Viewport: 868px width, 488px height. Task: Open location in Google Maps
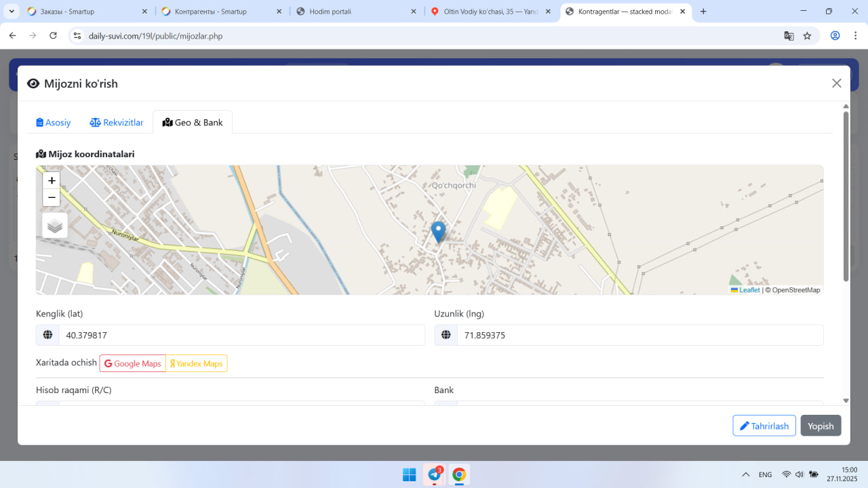pos(133,364)
